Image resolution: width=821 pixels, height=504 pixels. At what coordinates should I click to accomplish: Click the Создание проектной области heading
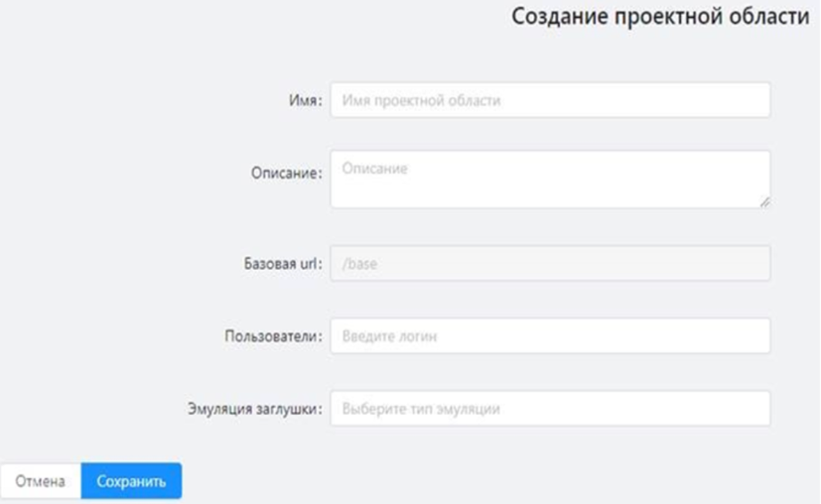660,17
